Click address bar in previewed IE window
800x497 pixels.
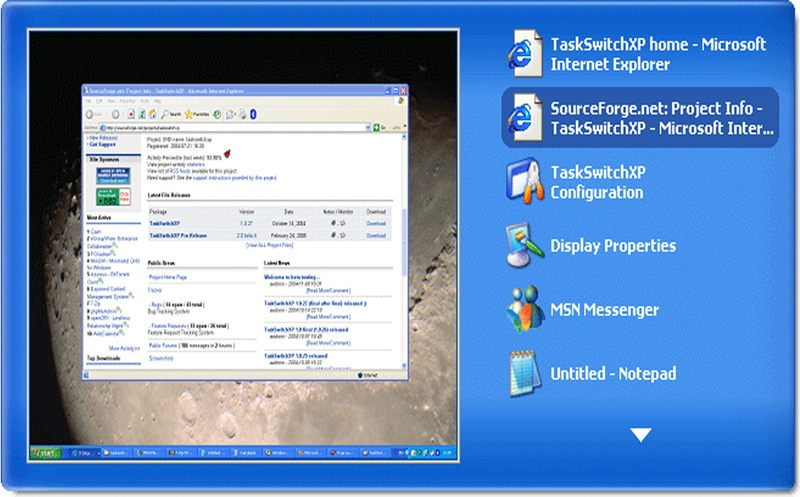point(233,128)
